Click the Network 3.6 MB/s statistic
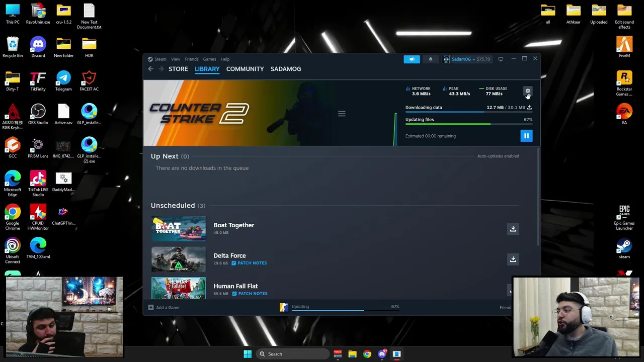 [418, 91]
